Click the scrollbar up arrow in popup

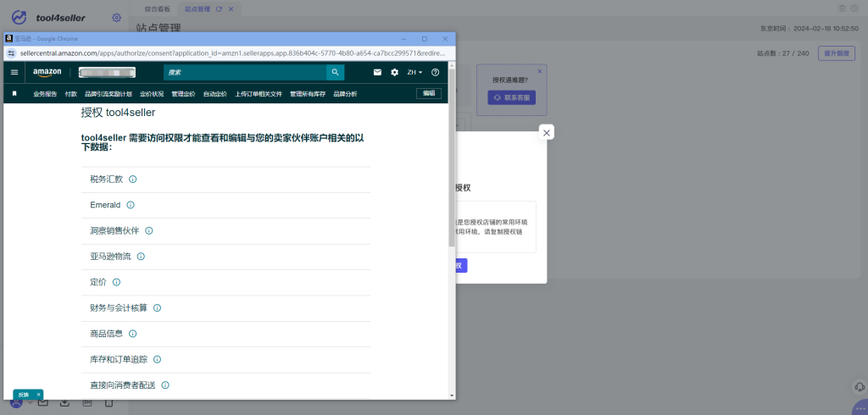tap(452, 64)
